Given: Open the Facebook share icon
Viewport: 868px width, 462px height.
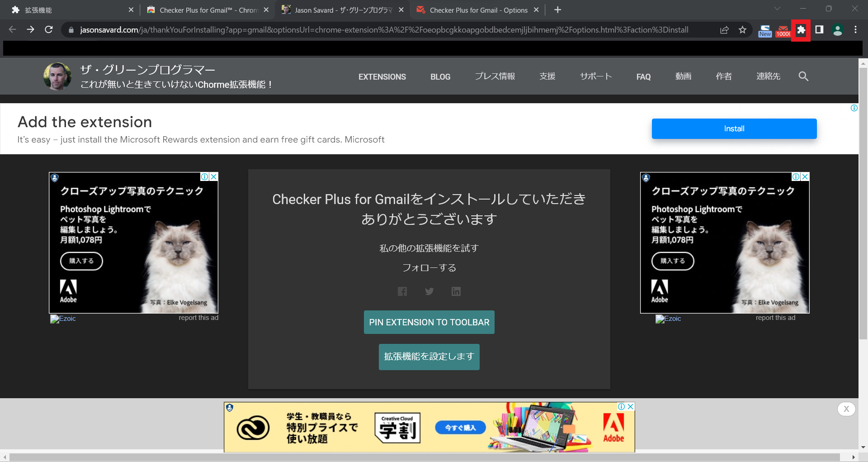Looking at the screenshot, I should click(x=402, y=291).
